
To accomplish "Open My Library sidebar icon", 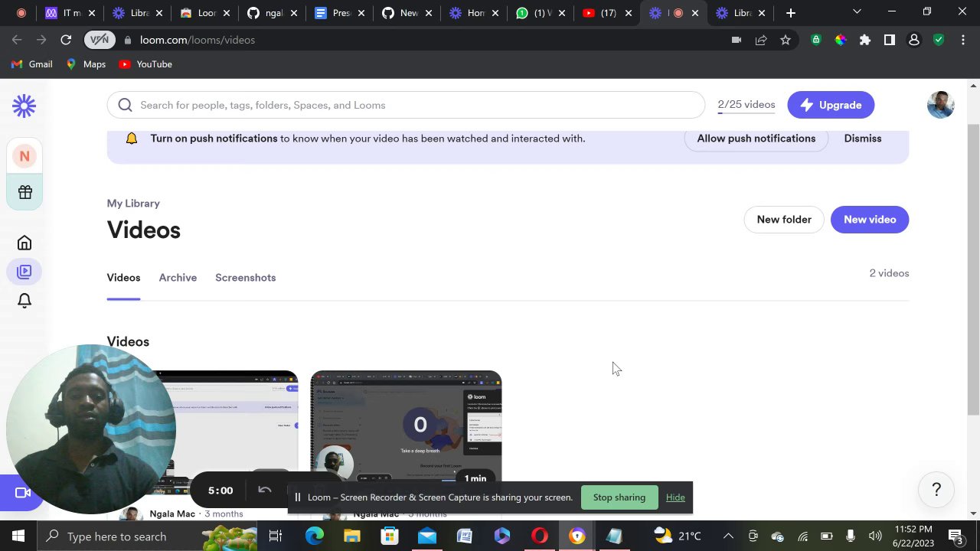I will 24,272.
